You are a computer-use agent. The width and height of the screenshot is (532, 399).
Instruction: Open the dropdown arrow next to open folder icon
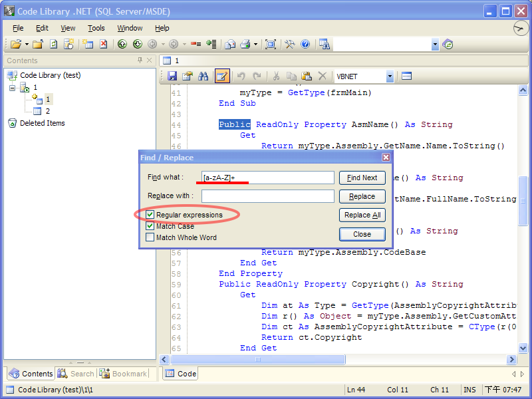27,45
